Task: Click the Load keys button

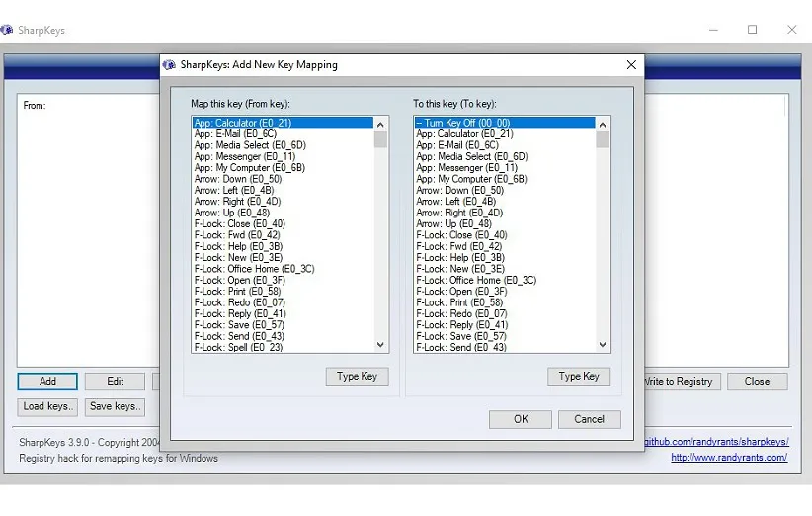Action: point(47,406)
